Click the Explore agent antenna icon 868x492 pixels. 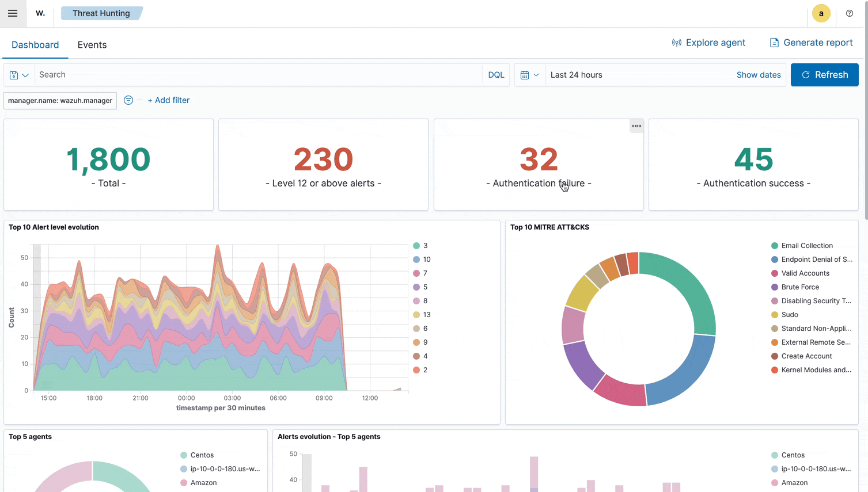pyautogui.click(x=676, y=43)
